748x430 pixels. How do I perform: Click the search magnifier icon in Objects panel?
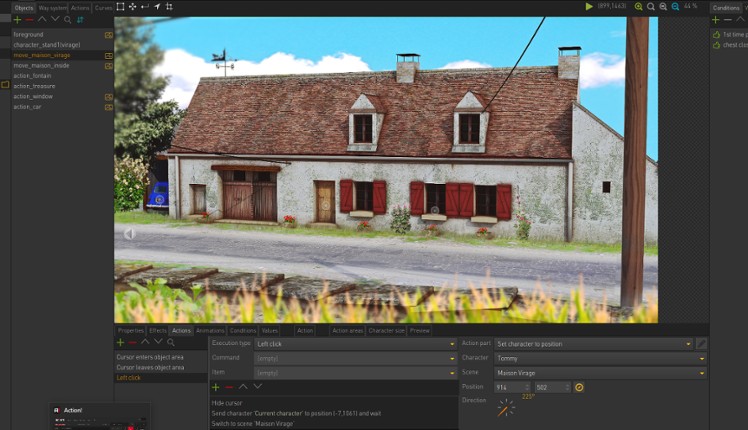[67, 19]
